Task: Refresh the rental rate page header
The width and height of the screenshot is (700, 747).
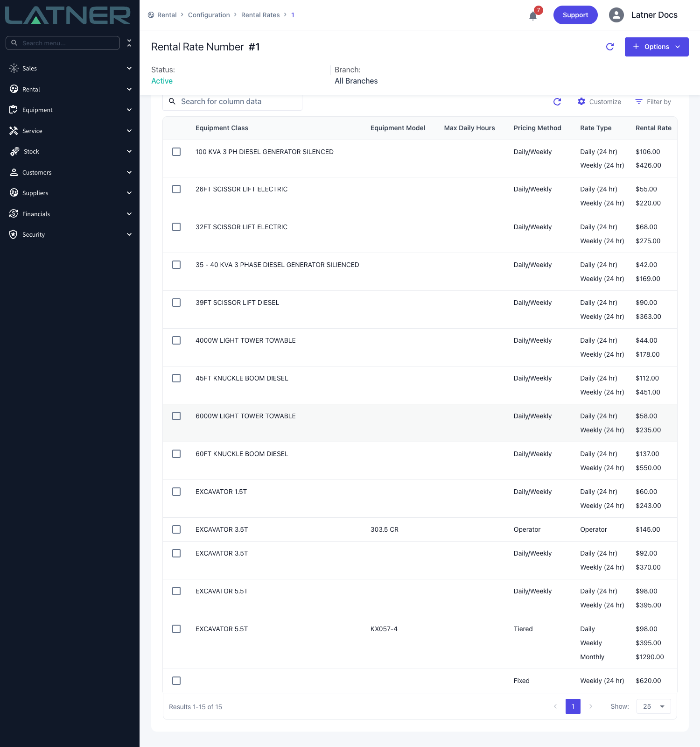Action: 610,47
